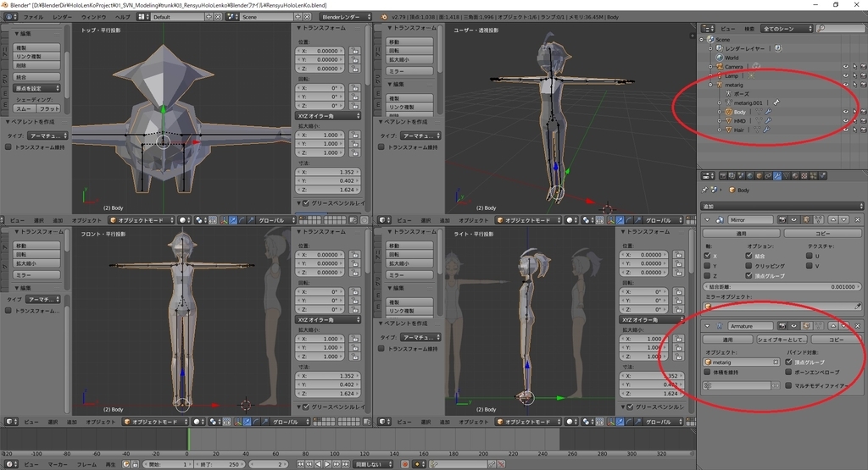Viewport: 868px width, 470px height.
Task: Toggle 3D manipulator icon in front view header
Action: pos(238,422)
